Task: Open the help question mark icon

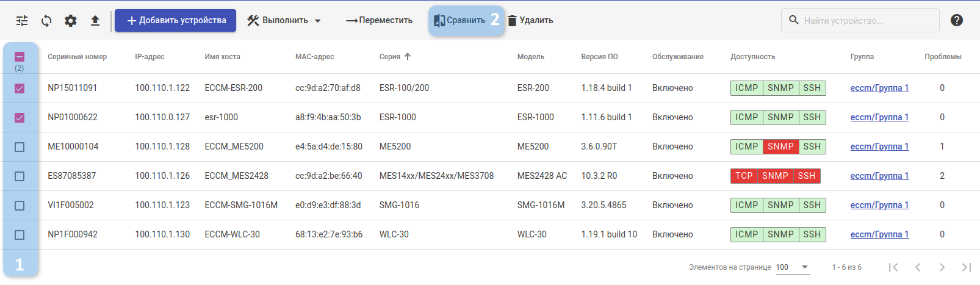Action: (x=956, y=20)
